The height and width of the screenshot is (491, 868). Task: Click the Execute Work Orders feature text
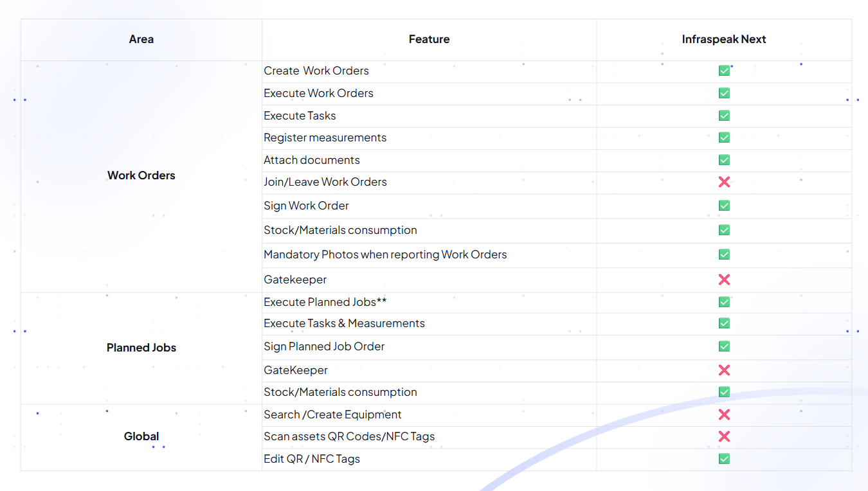(x=318, y=93)
